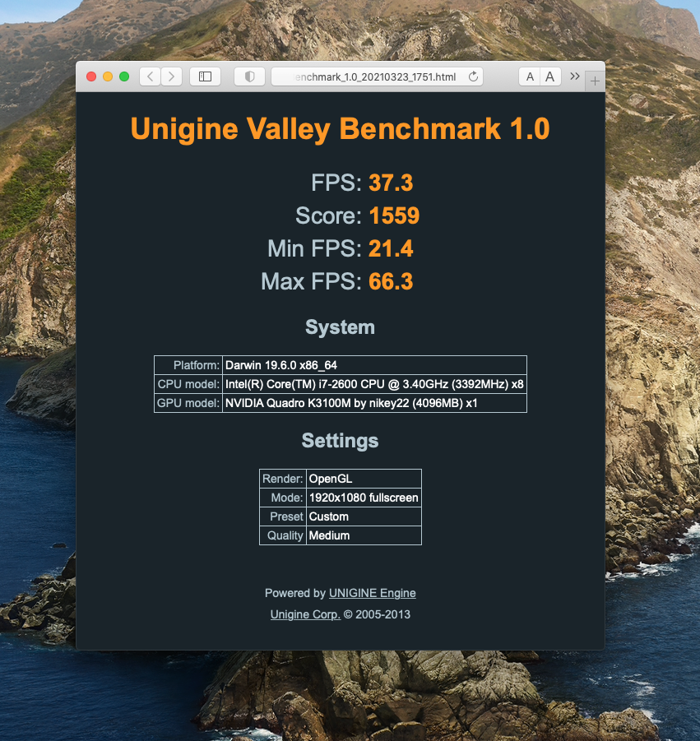Viewport: 700px width, 741px height.
Task: Go forward with Safari's forward arrow
Action: pyautogui.click(x=172, y=76)
